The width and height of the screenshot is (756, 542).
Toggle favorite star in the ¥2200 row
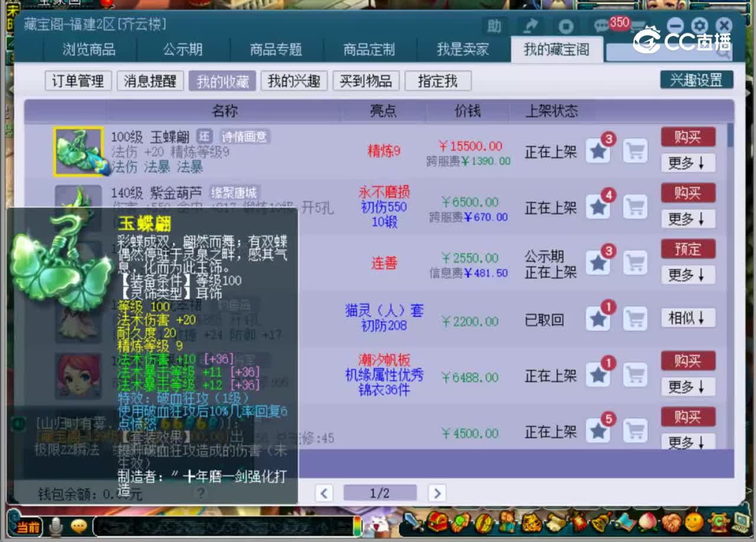pyautogui.click(x=598, y=319)
